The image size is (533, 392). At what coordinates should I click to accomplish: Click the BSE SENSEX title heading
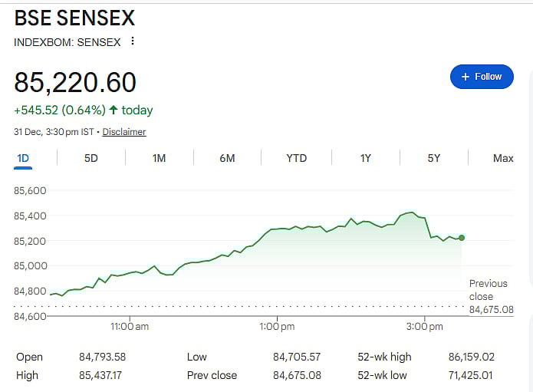(x=74, y=18)
